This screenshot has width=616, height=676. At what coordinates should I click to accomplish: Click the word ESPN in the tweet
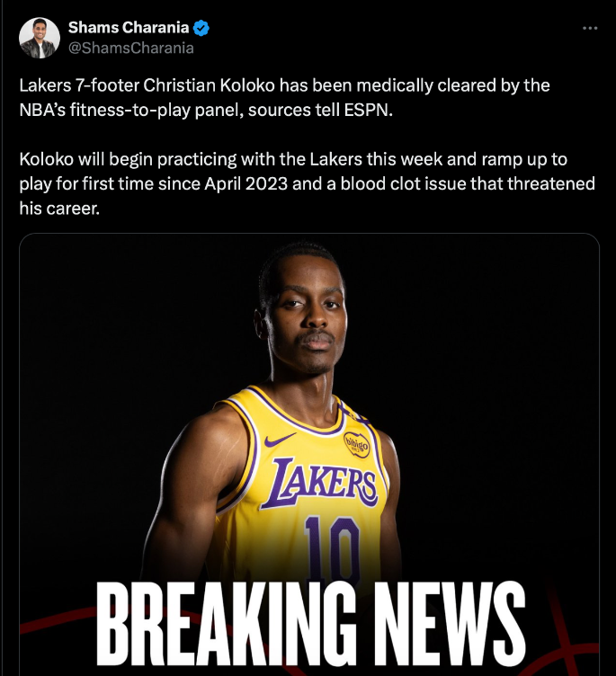[x=368, y=110]
